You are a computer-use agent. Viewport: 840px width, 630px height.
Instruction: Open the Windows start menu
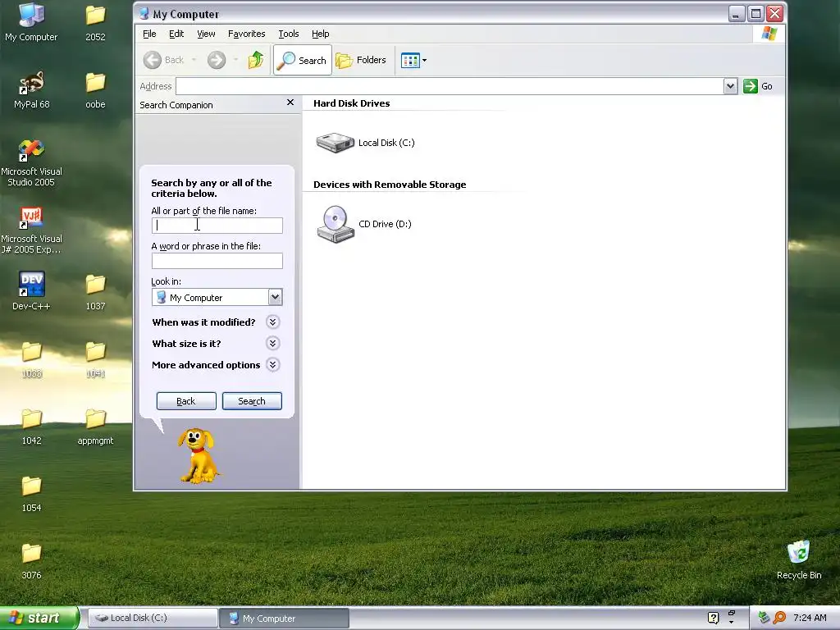[x=39, y=618]
